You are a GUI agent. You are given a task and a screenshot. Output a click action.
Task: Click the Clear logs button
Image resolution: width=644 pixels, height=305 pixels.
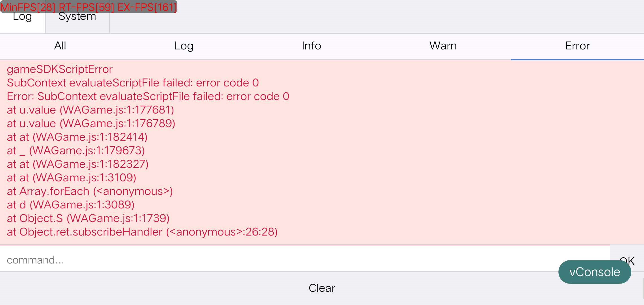[x=322, y=288]
